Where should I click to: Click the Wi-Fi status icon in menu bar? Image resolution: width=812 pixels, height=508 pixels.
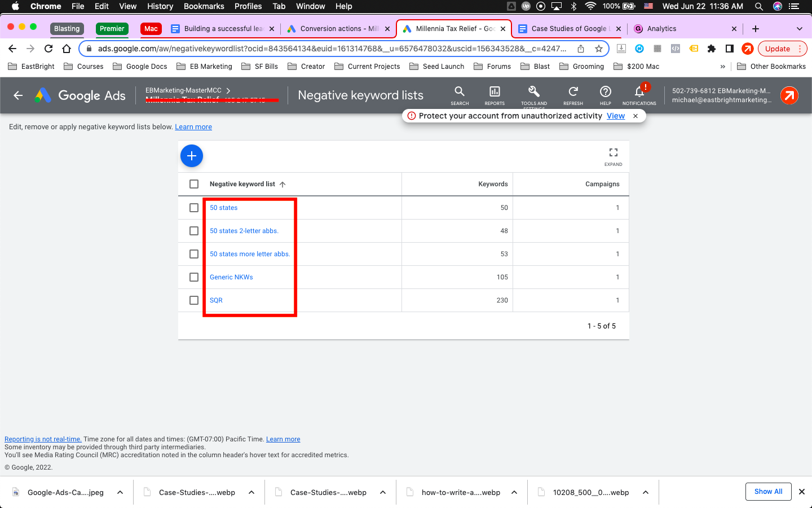590,6
